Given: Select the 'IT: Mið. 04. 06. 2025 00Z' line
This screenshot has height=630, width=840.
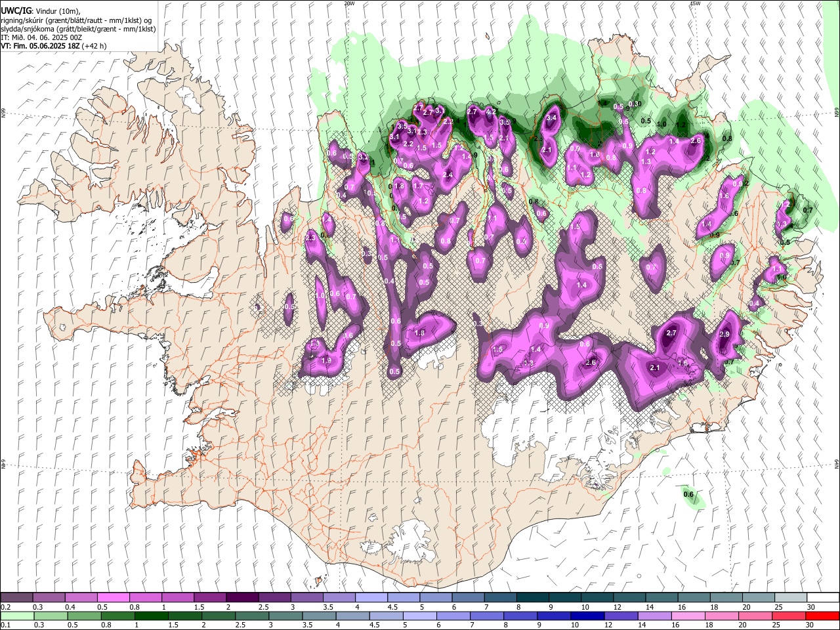Looking at the screenshot, I should click(x=41, y=37).
